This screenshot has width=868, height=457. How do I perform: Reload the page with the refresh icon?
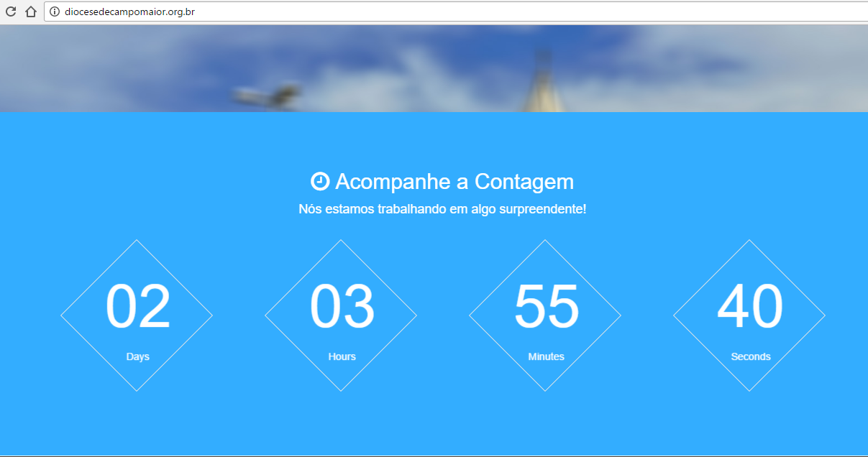(11, 11)
